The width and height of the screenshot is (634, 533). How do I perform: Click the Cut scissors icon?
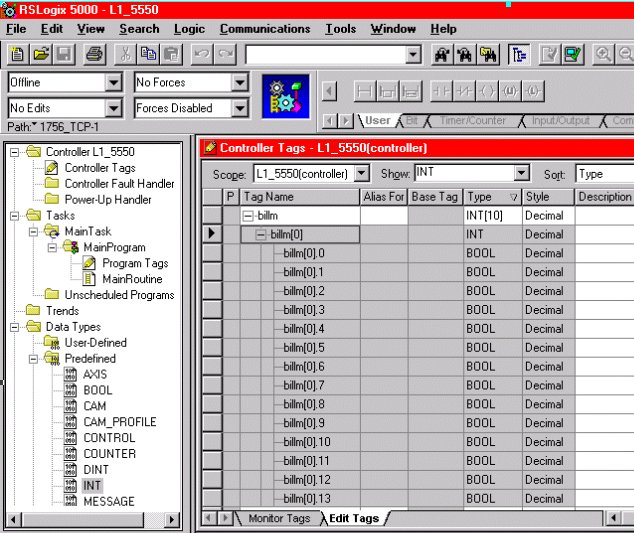pyautogui.click(x=125, y=54)
